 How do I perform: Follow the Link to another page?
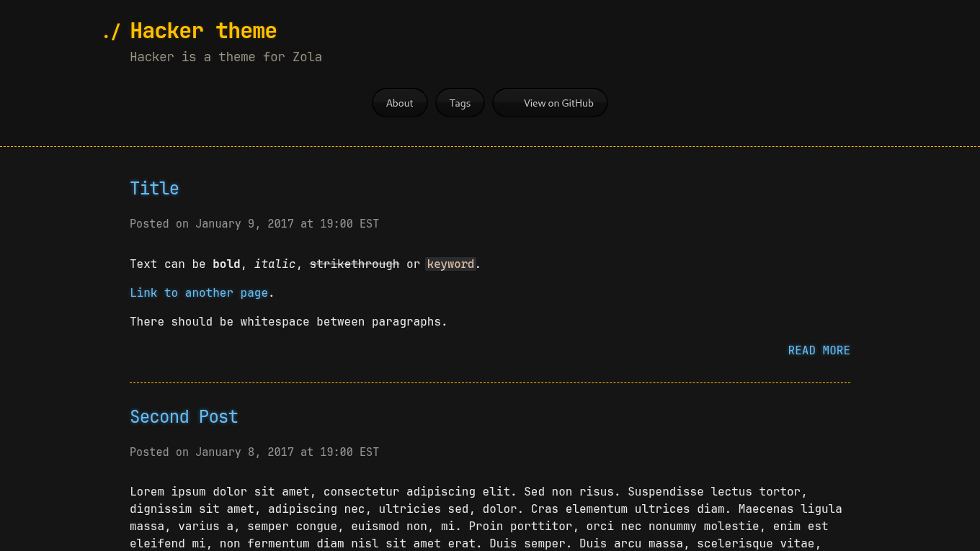(x=199, y=292)
